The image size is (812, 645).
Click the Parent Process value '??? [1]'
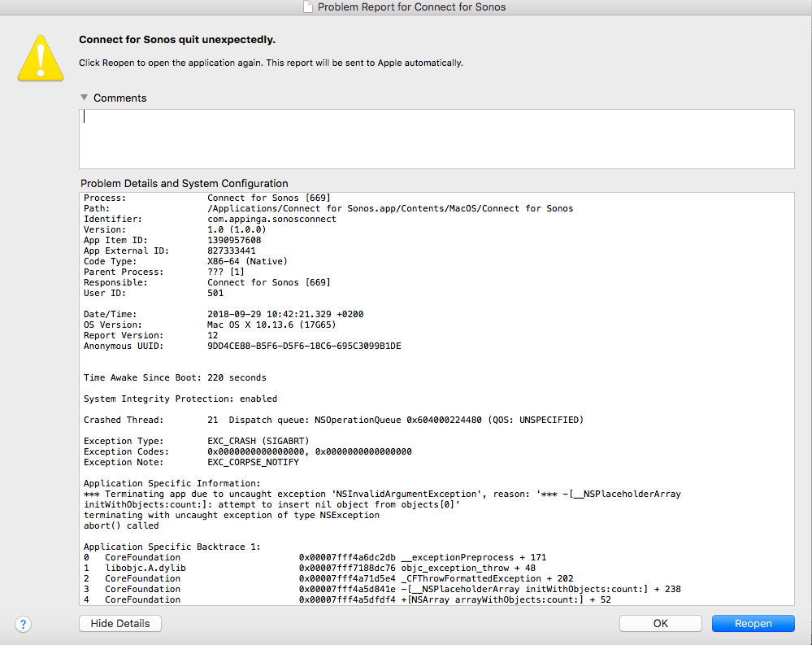pyautogui.click(x=226, y=272)
